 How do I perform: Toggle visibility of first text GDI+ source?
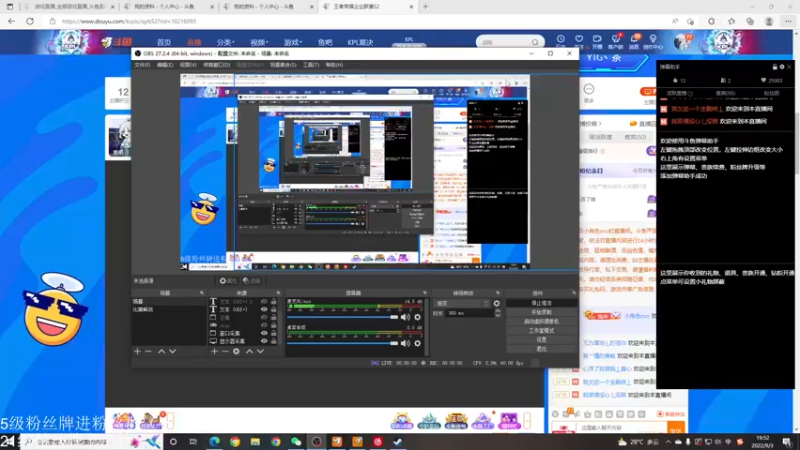click(x=264, y=302)
